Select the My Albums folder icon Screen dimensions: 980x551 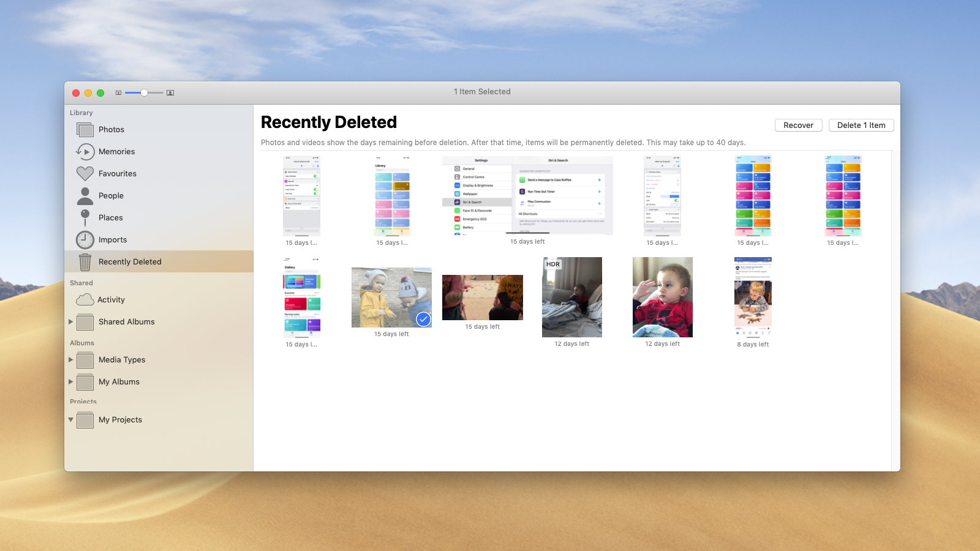coord(85,382)
